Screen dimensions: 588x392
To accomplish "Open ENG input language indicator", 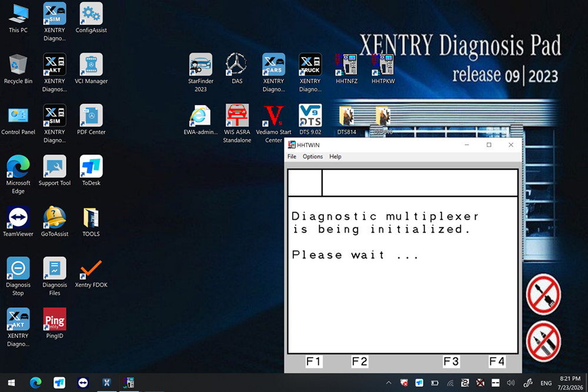I will pos(546,383).
